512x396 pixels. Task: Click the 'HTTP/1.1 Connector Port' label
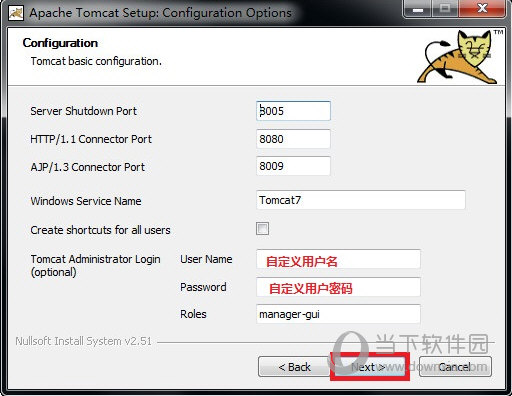tap(91, 139)
